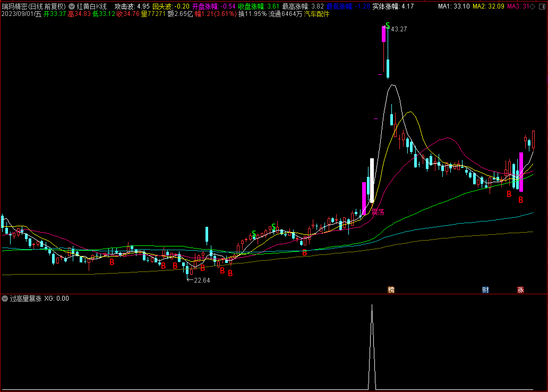Click the tall white candlestick above 震荡

click(x=372, y=181)
